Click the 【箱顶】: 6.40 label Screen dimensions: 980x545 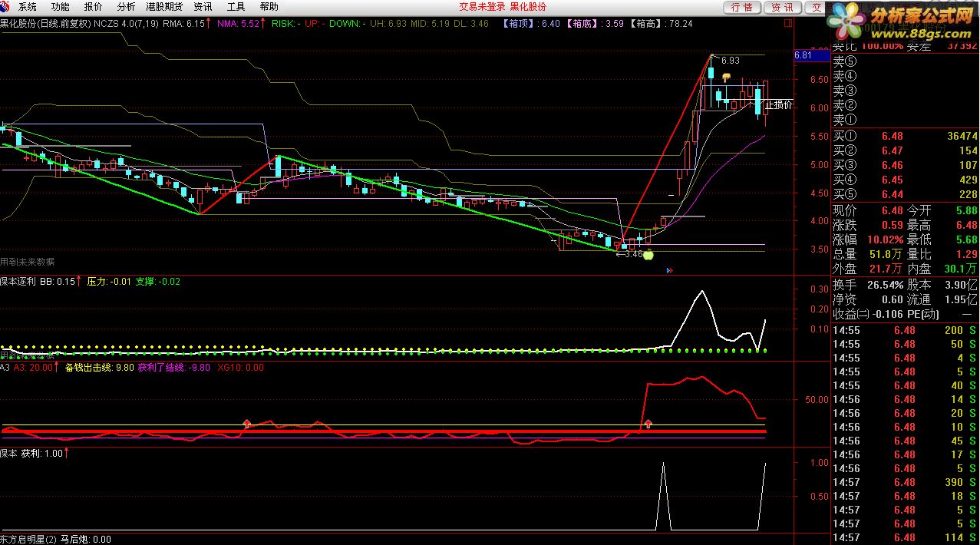531,23
